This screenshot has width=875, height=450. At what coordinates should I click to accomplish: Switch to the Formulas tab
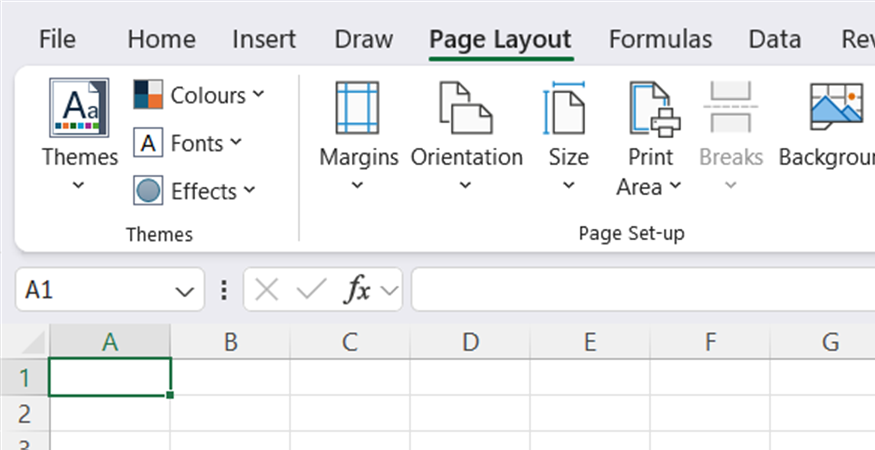point(660,40)
